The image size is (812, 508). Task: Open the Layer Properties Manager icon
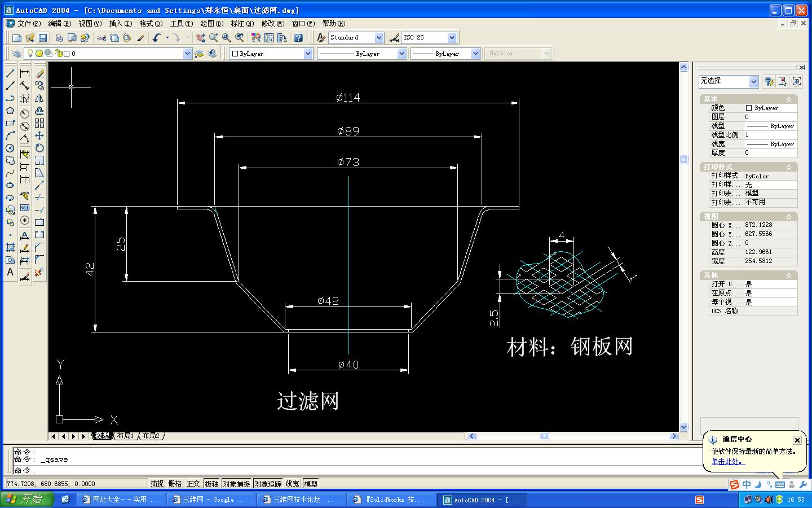[16, 54]
